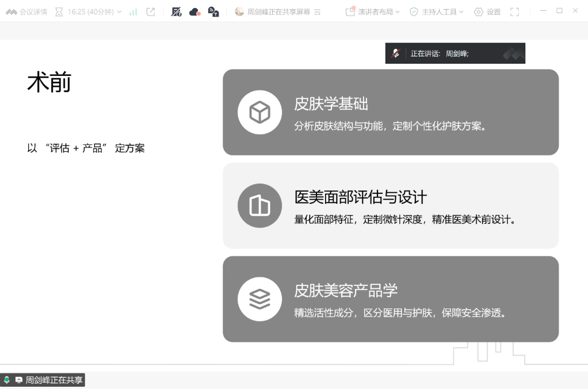
Task: Enter full screen mode via bracket icon
Action: (x=514, y=12)
